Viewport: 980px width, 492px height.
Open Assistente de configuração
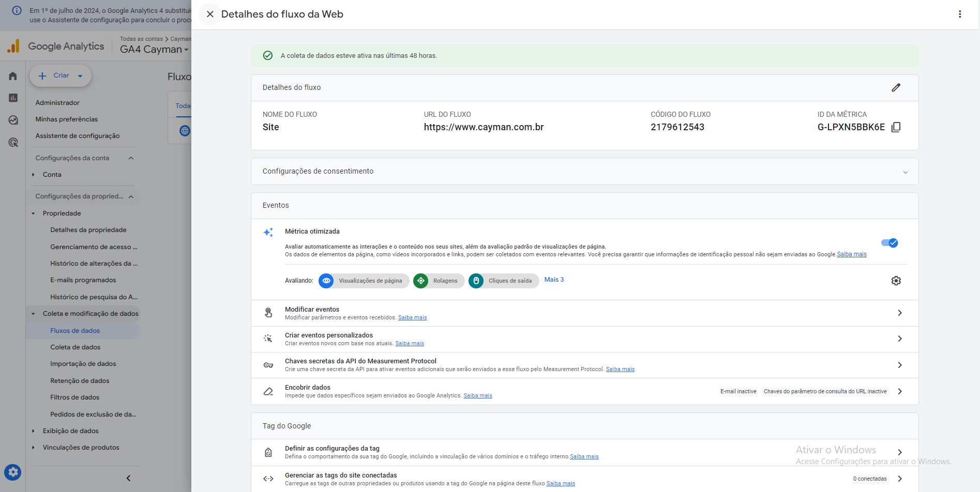(x=78, y=136)
